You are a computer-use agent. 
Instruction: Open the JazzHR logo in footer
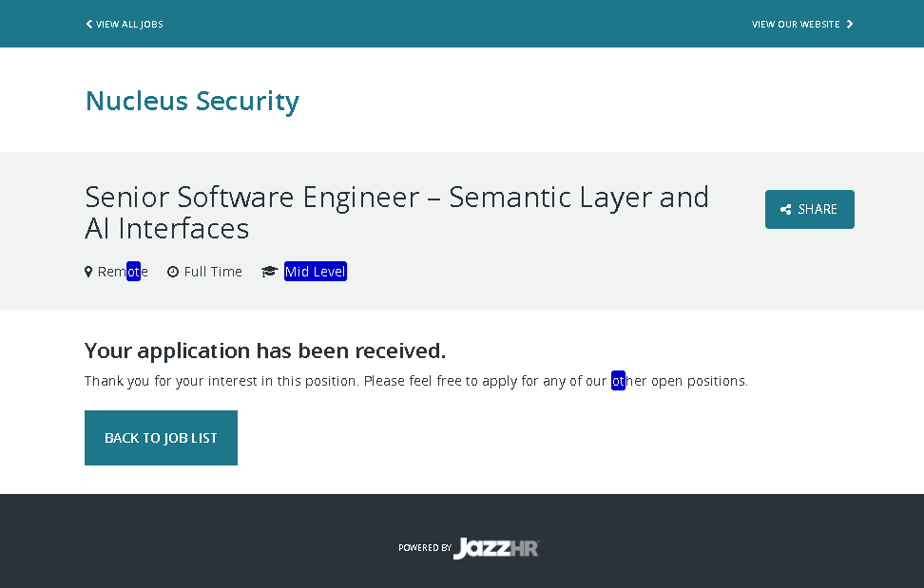(x=496, y=548)
